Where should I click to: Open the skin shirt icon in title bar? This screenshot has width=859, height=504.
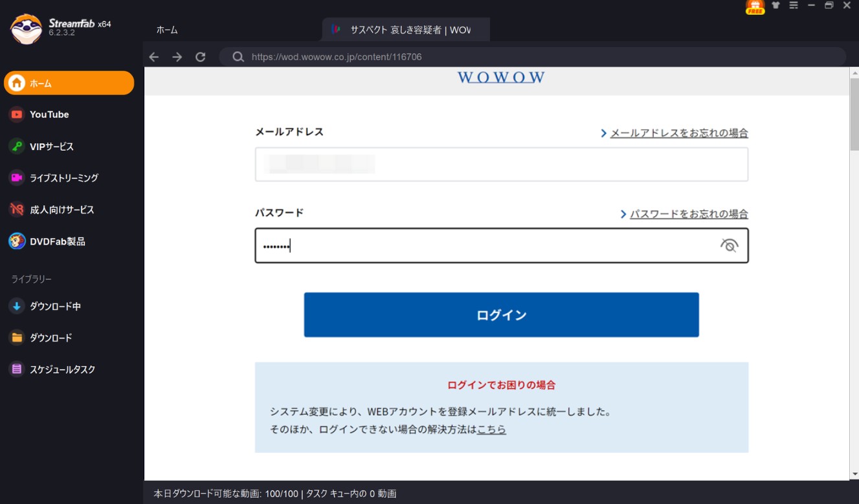pyautogui.click(x=776, y=5)
